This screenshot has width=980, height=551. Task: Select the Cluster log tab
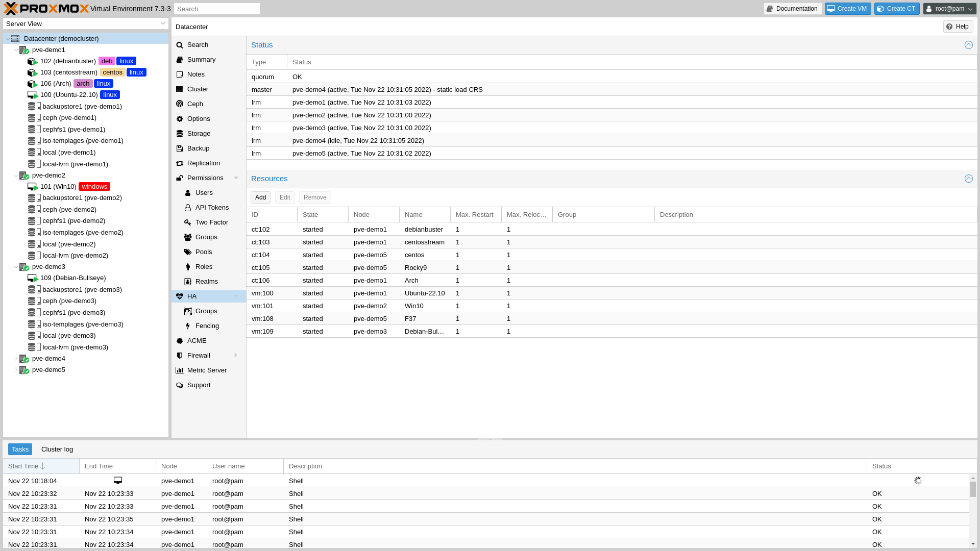57,449
